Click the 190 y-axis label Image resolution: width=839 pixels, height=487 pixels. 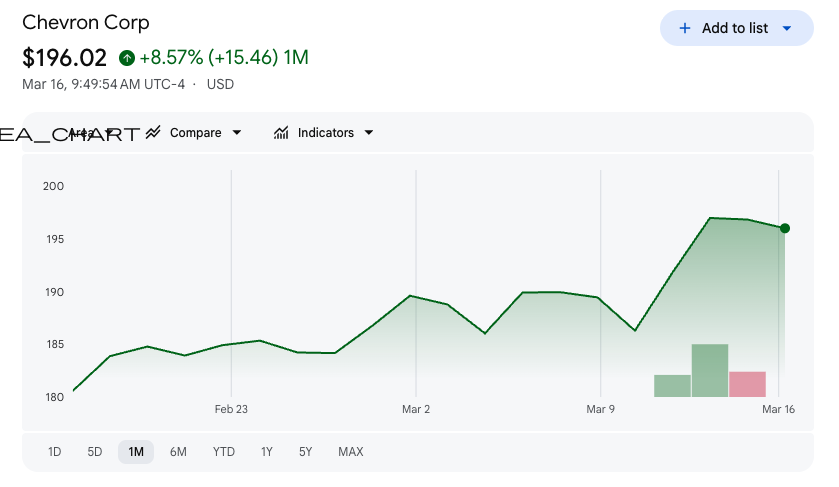[x=54, y=292]
